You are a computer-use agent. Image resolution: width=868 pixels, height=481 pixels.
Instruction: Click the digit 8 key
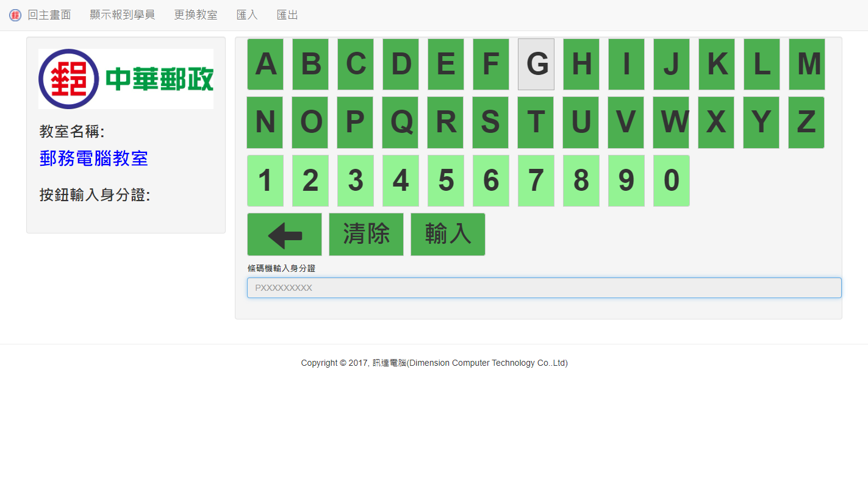581,180
